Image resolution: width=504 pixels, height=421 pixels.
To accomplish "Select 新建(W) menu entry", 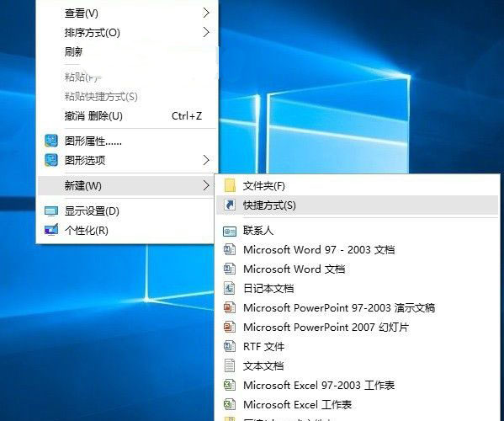I will click(x=126, y=185).
